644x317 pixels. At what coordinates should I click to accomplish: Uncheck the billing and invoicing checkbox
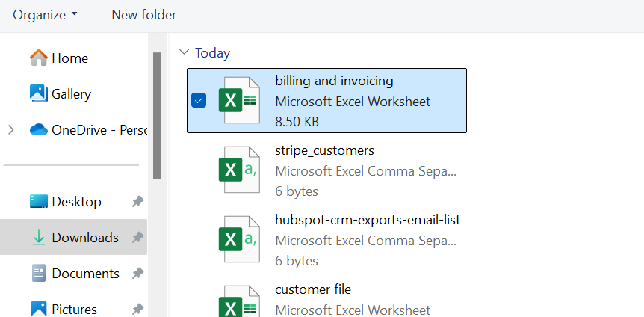199,100
